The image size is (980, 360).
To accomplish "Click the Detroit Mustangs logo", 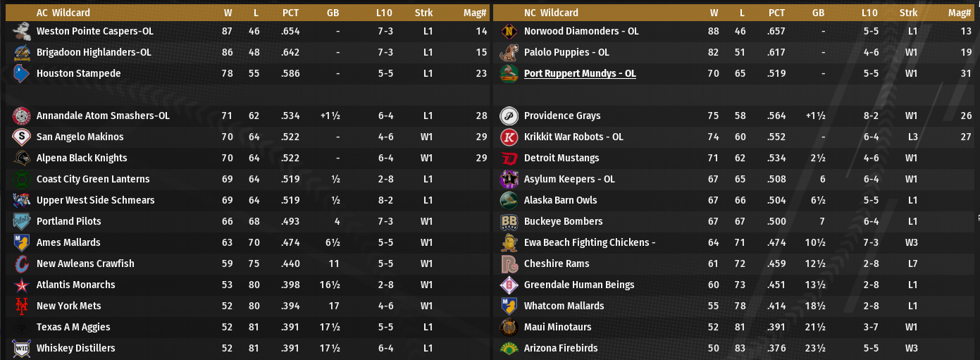I will click(x=509, y=158).
